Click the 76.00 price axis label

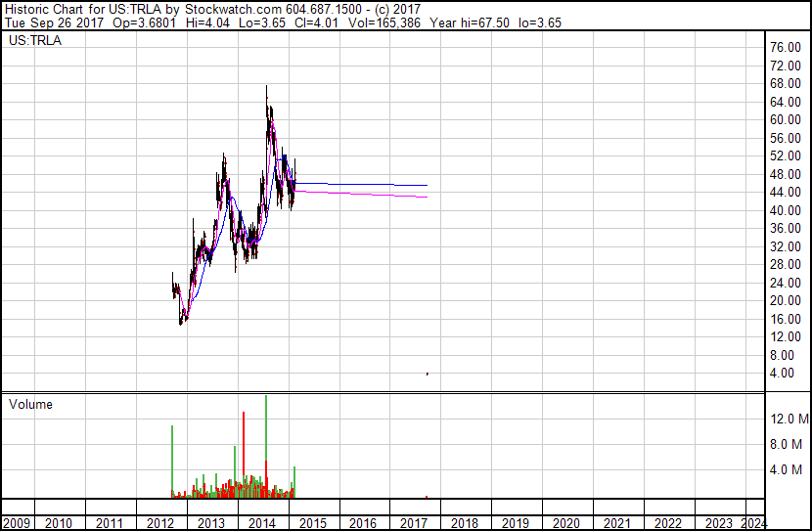[x=785, y=48]
